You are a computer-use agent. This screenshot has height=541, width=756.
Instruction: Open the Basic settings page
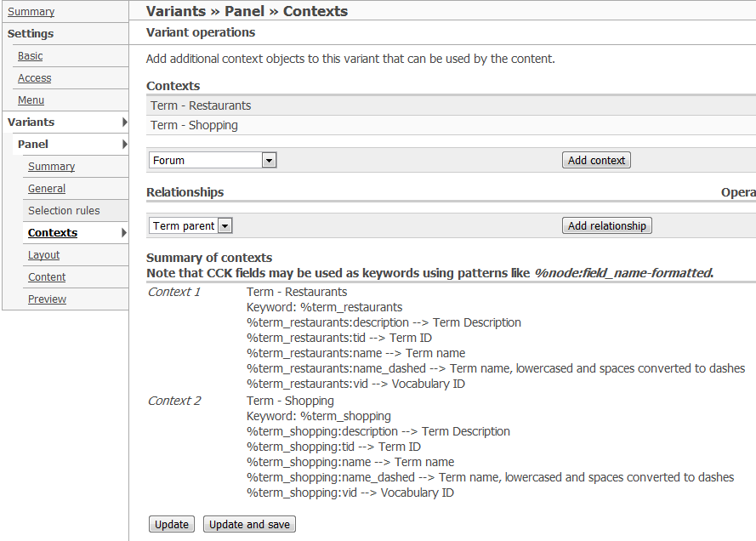point(30,56)
